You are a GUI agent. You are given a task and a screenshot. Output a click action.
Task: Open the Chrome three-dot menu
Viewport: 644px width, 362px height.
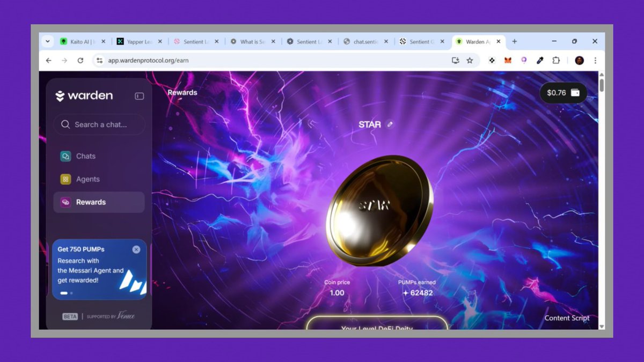click(595, 61)
